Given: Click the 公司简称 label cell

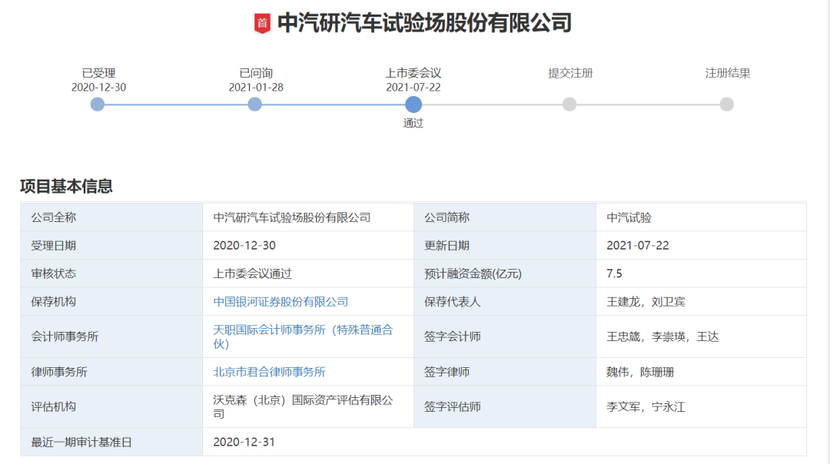Looking at the screenshot, I should coord(505,217).
